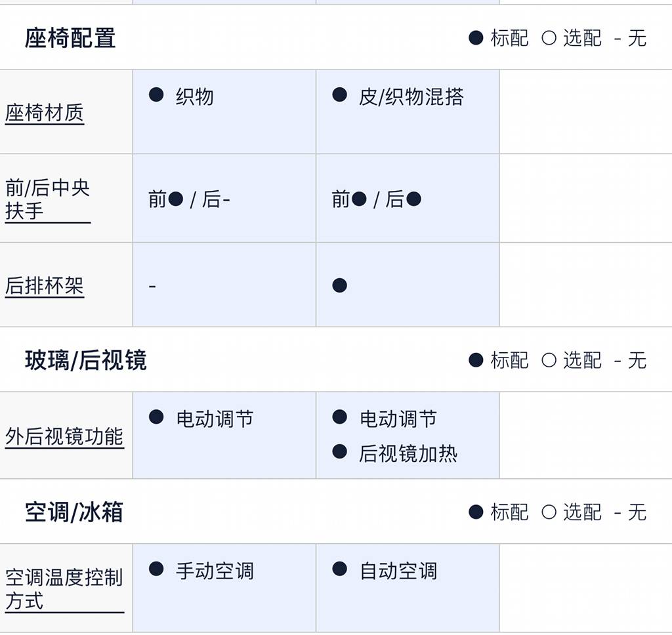
Task: Click the 皮/织物混搭 standard dot icon
Action: click(x=339, y=95)
